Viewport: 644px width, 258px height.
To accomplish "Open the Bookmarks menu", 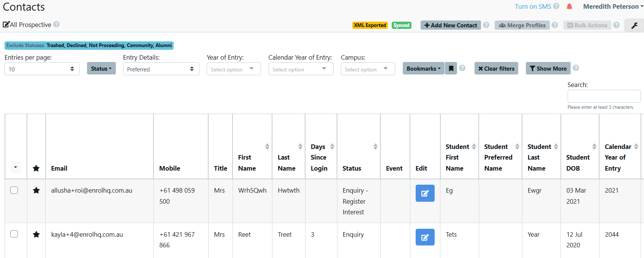I will point(423,68).
